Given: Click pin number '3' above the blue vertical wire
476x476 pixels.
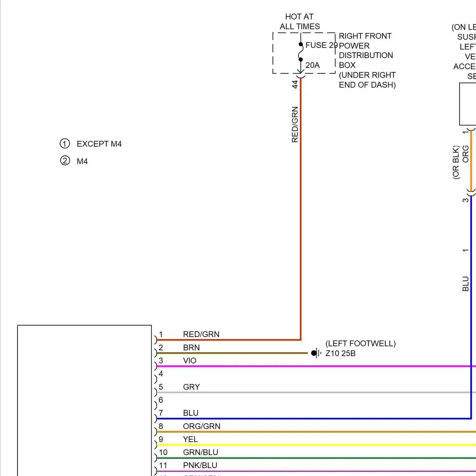Looking at the screenshot, I should (466, 200).
